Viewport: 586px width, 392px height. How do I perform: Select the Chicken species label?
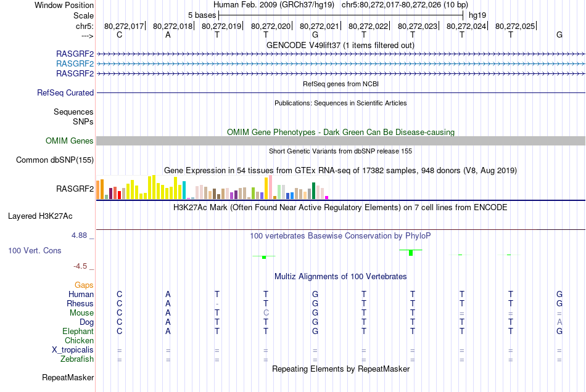[79, 340]
